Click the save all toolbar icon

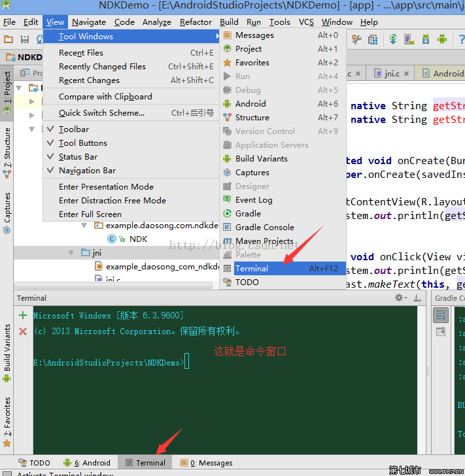25,39
